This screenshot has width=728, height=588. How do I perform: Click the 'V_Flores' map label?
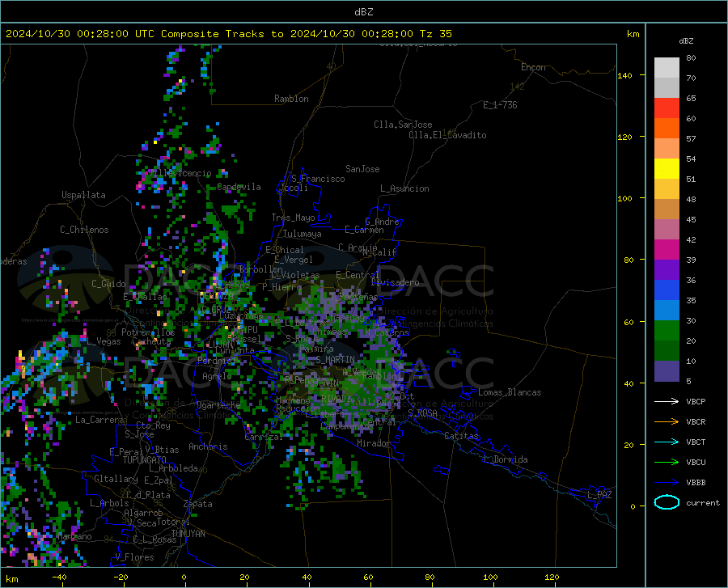click(134, 557)
